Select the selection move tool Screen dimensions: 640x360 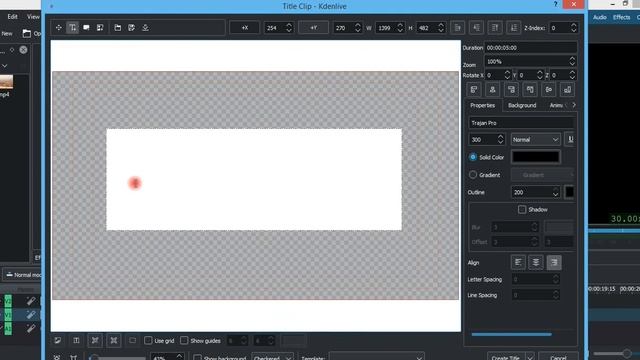58,28
